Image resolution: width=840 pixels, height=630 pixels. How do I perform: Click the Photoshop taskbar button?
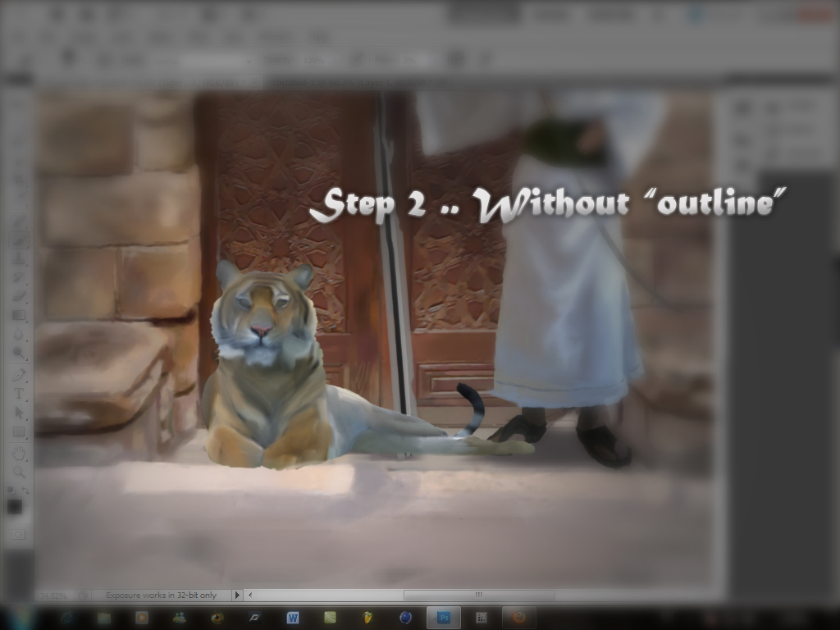444,618
